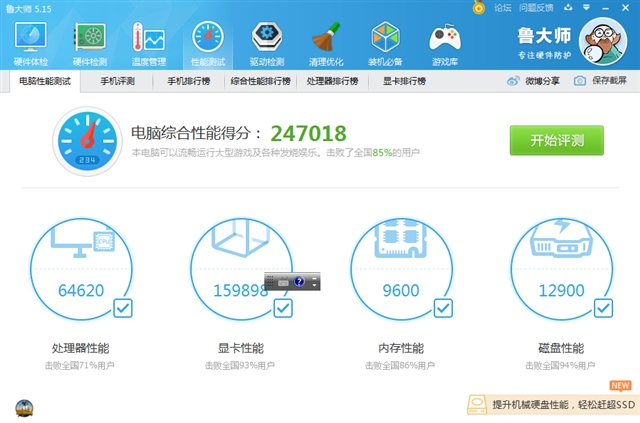
Task: Click the Weibo share icon
Action: (513, 81)
